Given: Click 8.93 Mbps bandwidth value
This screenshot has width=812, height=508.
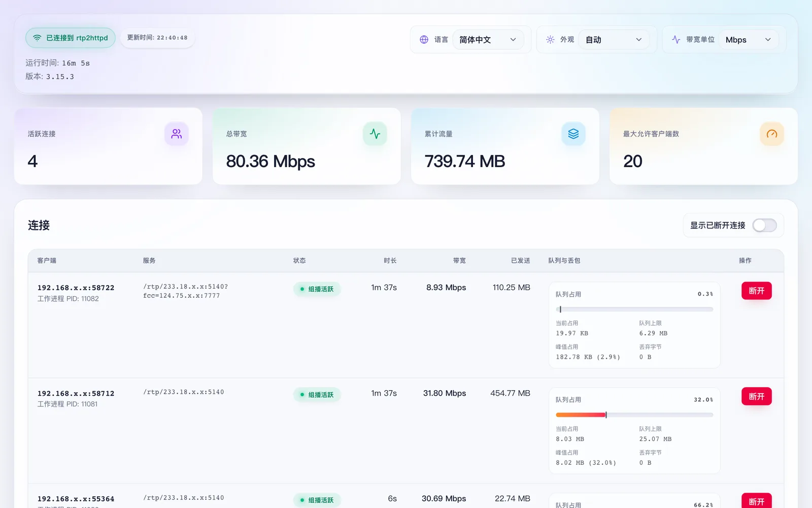Looking at the screenshot, I should coord(446,288).
